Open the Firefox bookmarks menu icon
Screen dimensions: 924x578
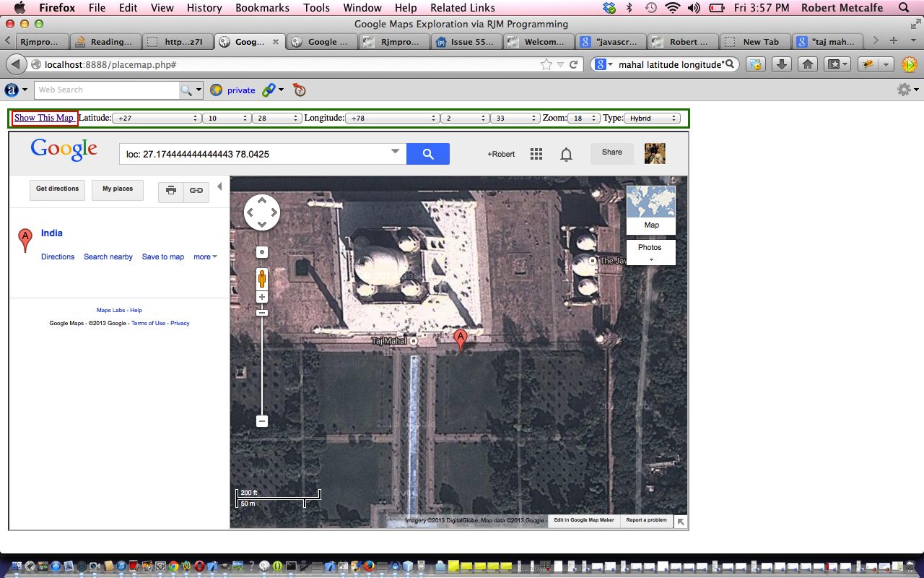click(838, 64)
